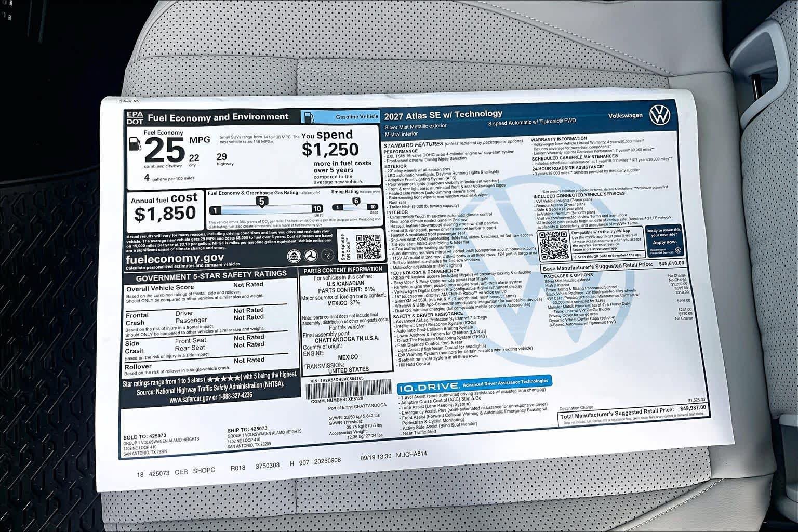The image size is (798, 532).
Task: Click the 'STANDARD FEATURES' heading
Action: 414,143
